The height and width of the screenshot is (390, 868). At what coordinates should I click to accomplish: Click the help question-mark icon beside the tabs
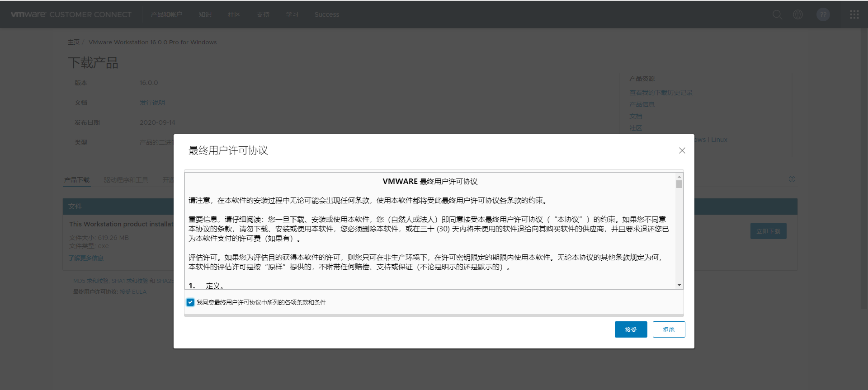(792, 179)
